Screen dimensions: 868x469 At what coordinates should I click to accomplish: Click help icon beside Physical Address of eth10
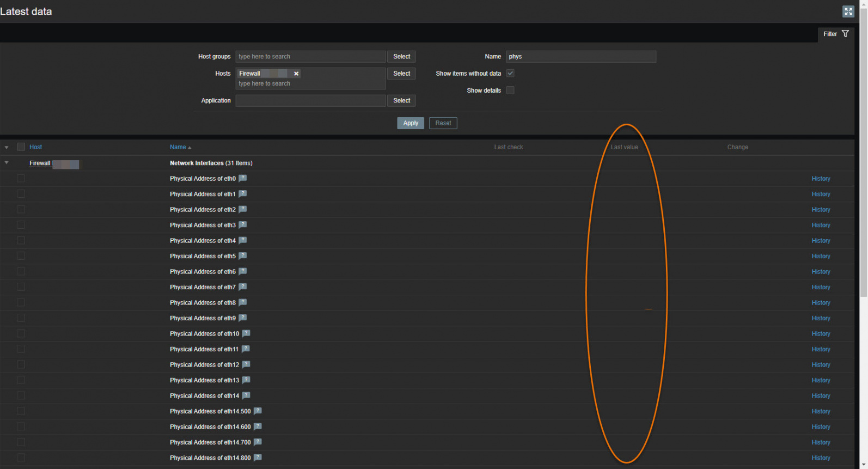coord(246,333)
